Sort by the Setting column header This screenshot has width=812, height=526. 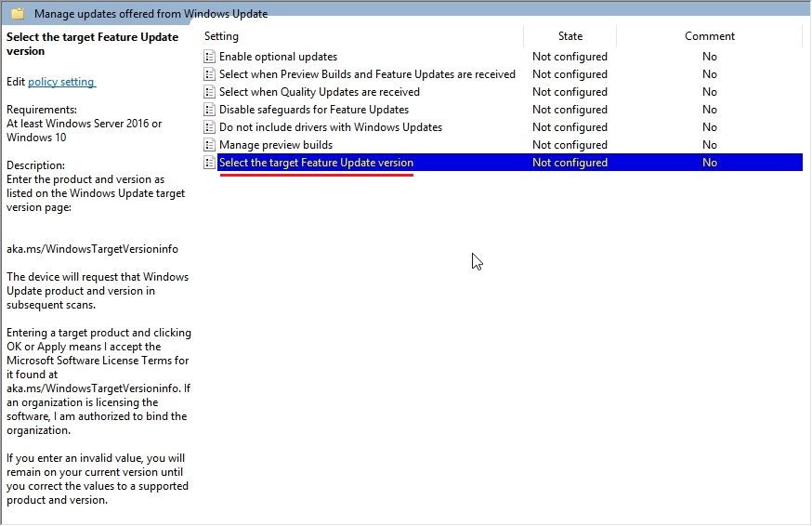coord(221,36)
